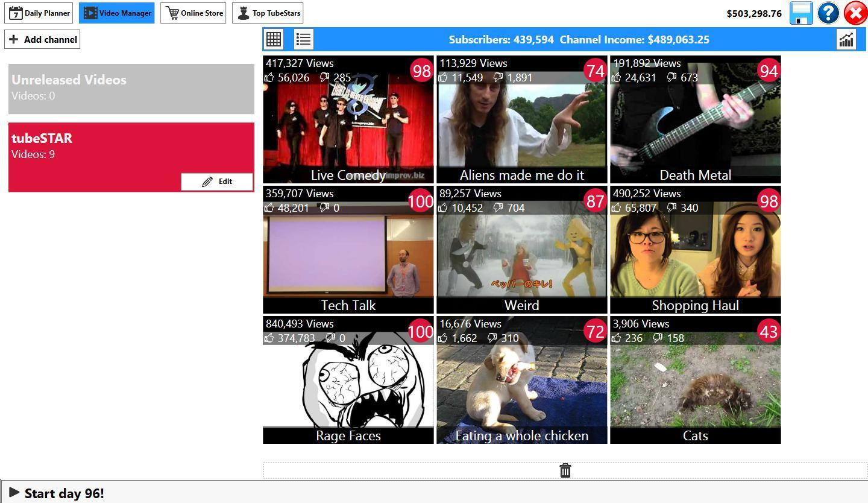Open the Daily Planner tab

39,13
